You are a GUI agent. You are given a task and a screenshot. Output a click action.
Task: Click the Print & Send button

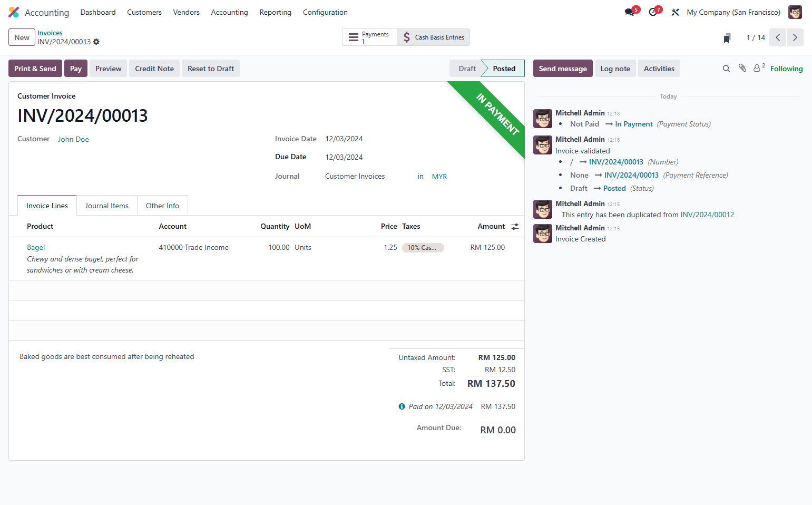[x=35, y=69]
